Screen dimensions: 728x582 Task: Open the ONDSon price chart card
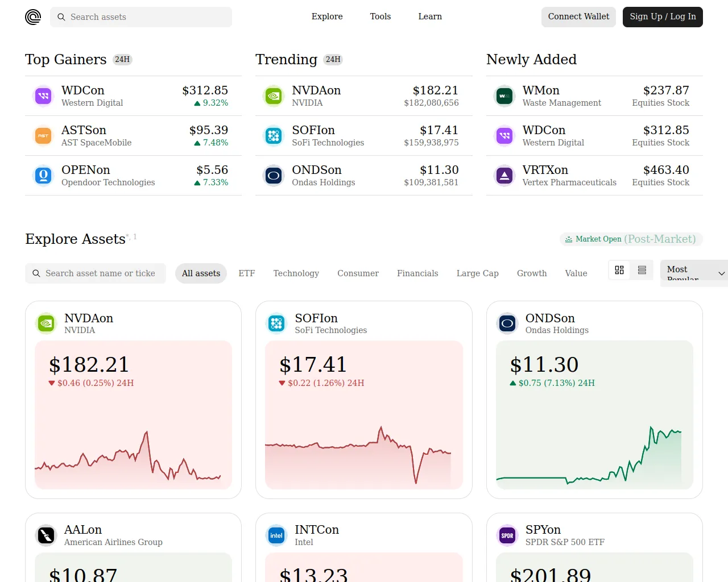click(x=594, y=400)
